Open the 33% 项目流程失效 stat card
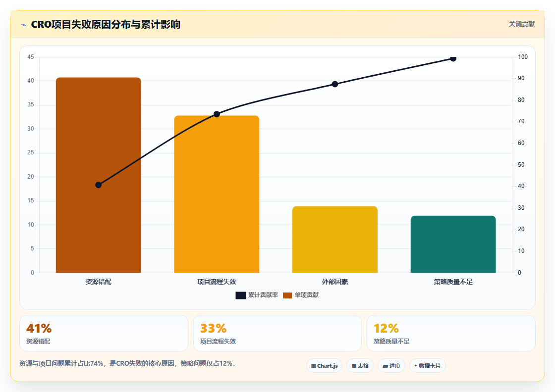Image resolution: width=555 pixels, height=392 pixels. [x=277, y=333]
